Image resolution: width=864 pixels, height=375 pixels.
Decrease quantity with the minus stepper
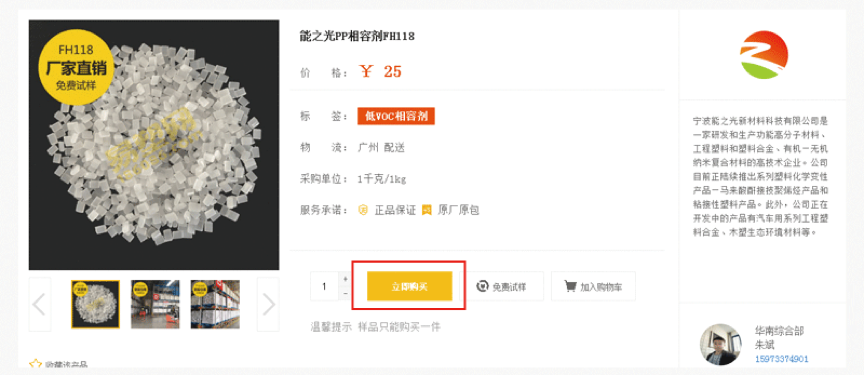(345, 294)
